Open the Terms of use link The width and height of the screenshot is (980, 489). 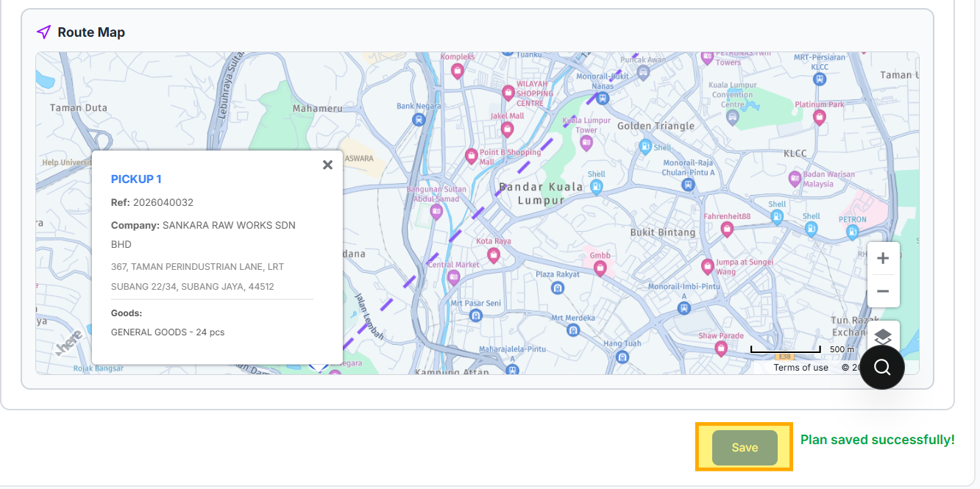(800, 368)
